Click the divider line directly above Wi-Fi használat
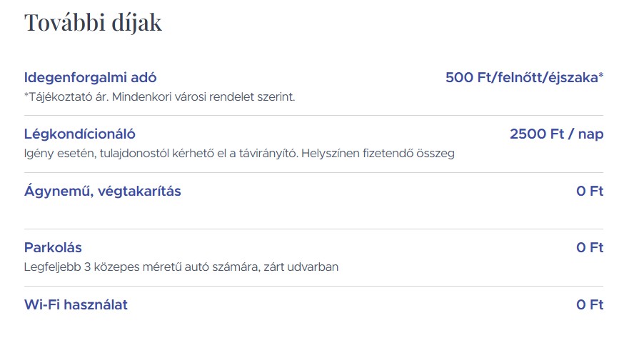Image resolution: width=644 pixels, height=338 pixels. (313, 287)
